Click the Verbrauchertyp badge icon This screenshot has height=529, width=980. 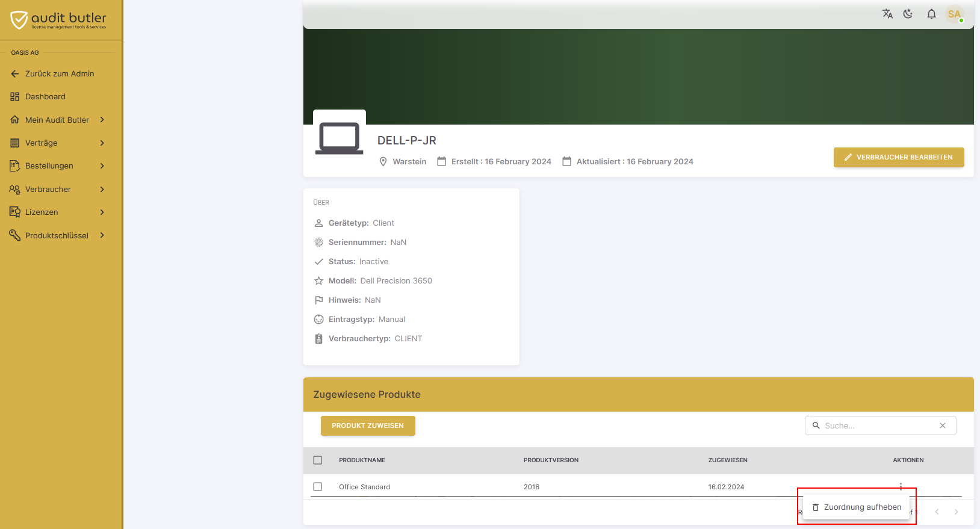click(x=319, y=339)
